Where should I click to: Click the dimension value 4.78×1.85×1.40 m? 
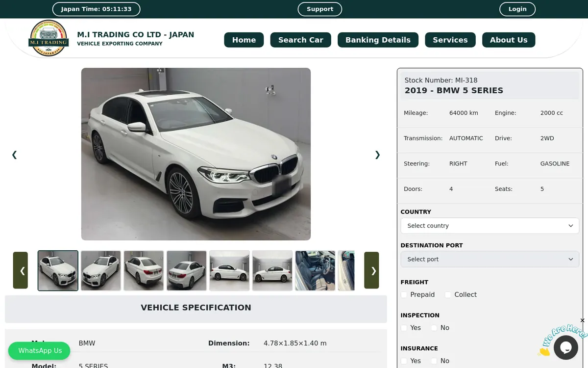coord(295,343)
